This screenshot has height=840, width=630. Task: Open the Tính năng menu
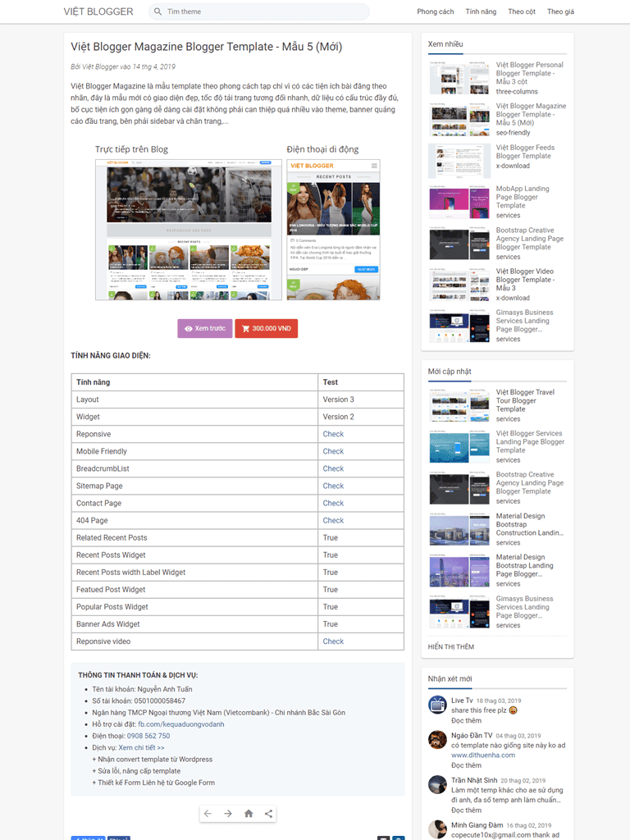[481, 11]
